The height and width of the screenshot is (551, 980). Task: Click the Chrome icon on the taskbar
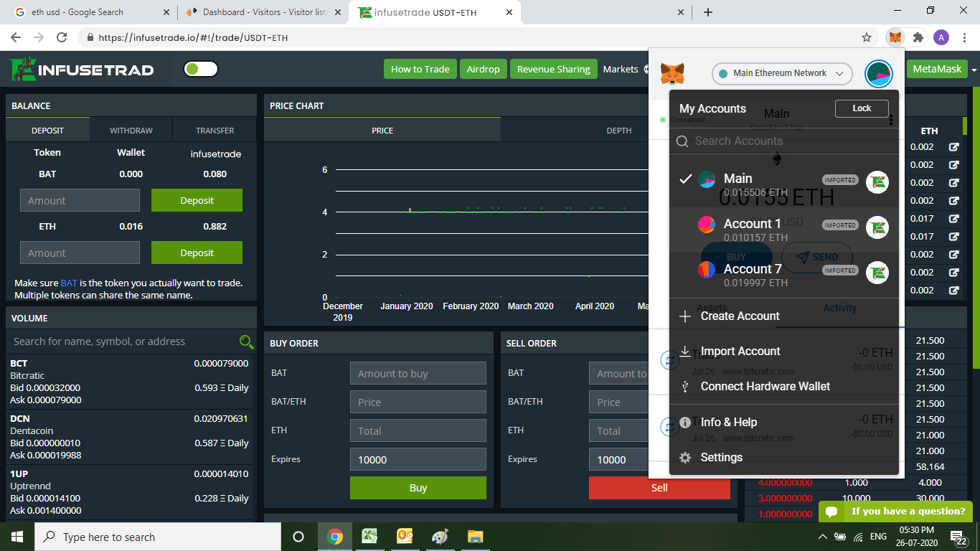tap(334, 537)
